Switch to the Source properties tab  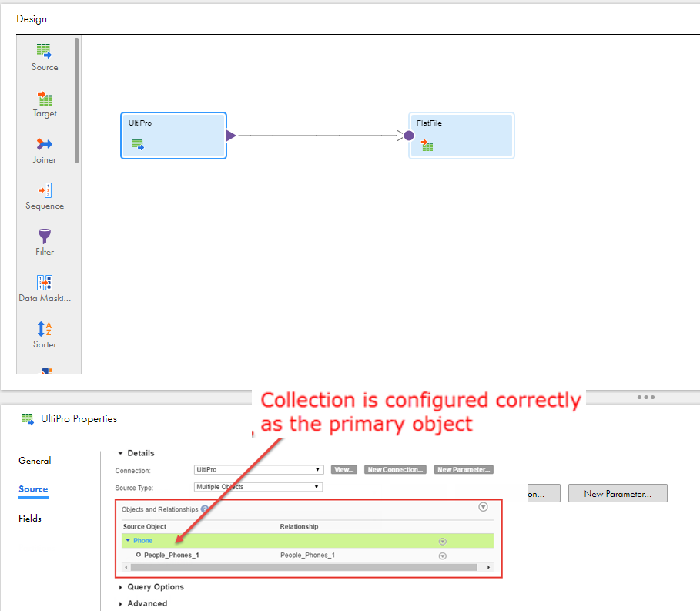coord(33,489)
